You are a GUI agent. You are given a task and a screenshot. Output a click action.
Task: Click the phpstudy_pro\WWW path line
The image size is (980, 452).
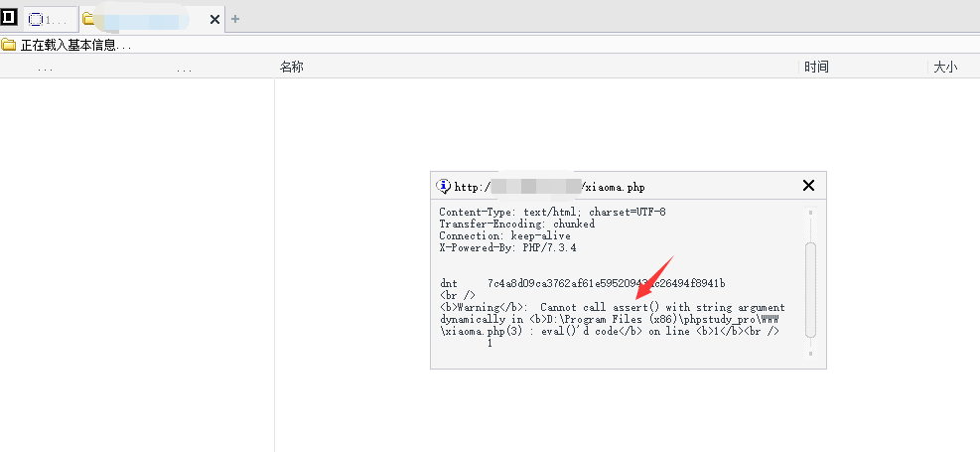tap(610, 319)
